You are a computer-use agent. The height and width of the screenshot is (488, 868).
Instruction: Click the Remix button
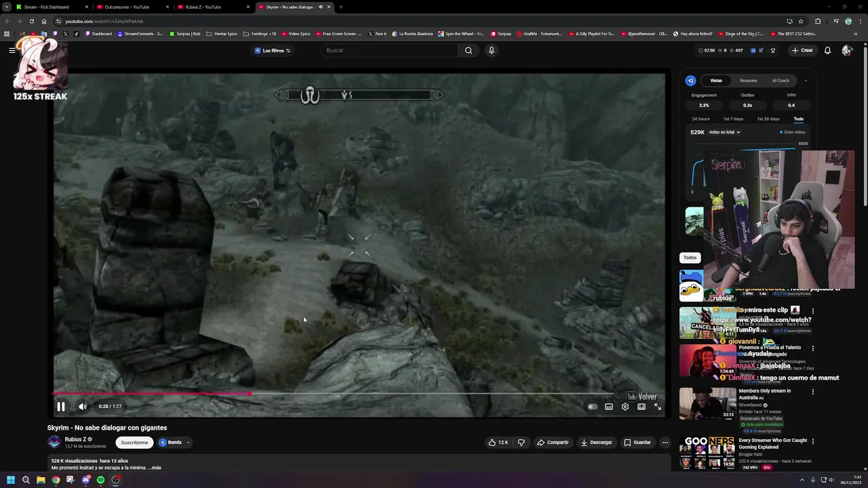pyautogui.click(x=171, y=443)
